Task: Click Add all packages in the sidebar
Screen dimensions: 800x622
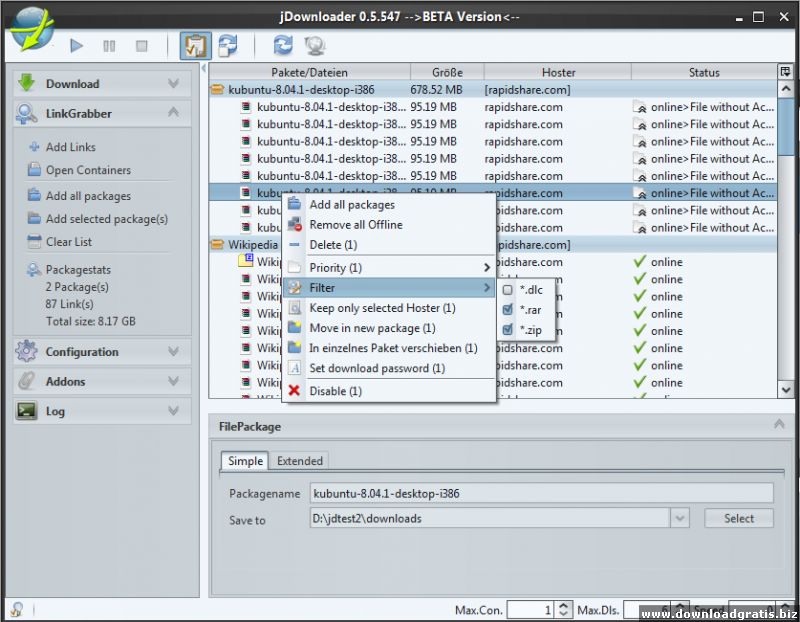Action: click(x=88, y=196)
